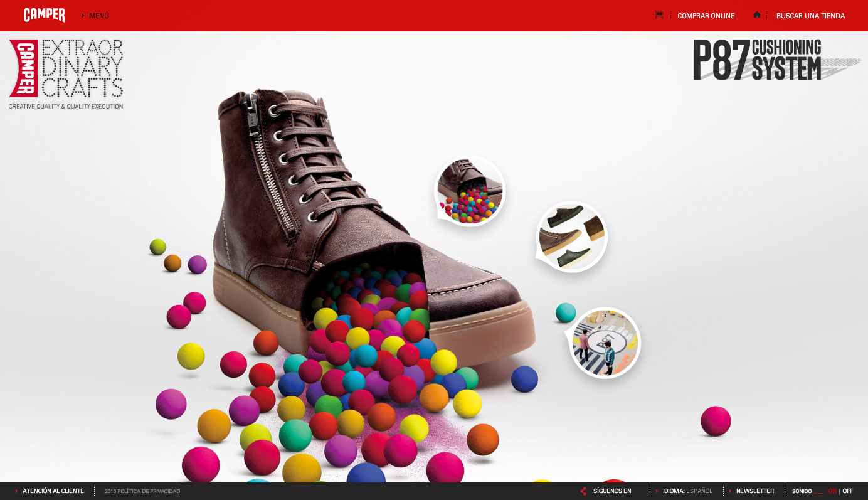Open the IDIOMA: ESPAÑOL language selector
Viewport: 868px width, 500px height.
coord(688,491)
